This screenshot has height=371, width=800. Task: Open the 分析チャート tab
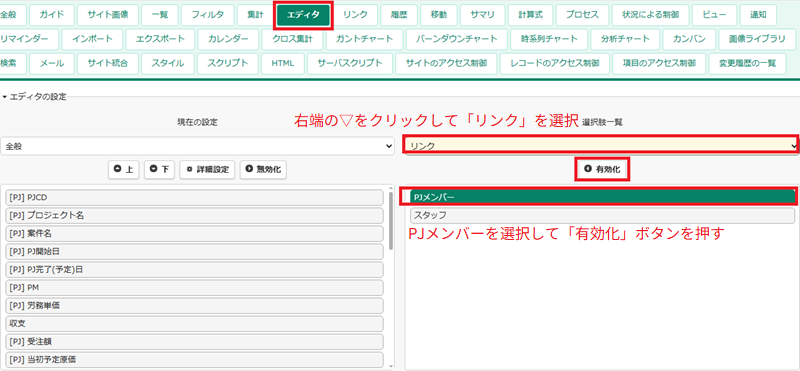point(625,39)
